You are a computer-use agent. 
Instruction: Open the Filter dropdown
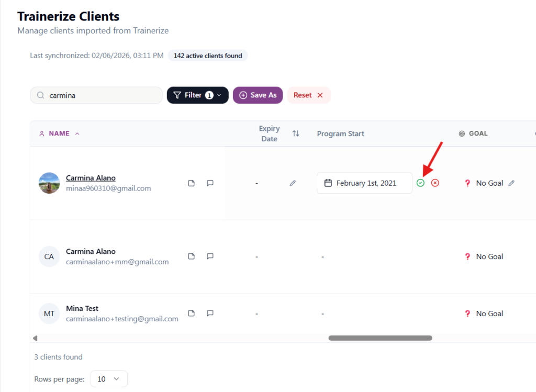pyautogui.click(x=197, y=95)
